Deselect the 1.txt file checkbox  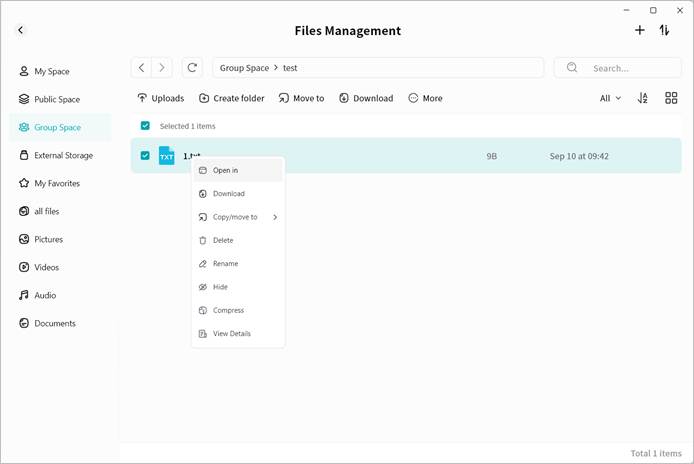(145, 156)
